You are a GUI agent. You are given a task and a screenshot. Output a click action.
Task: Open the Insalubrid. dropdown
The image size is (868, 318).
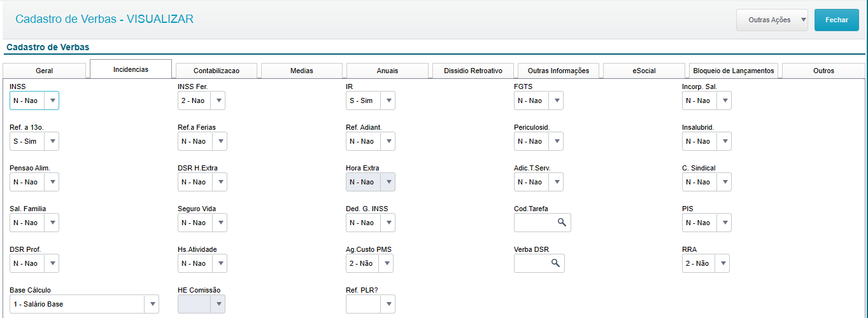tap(707, 141)
